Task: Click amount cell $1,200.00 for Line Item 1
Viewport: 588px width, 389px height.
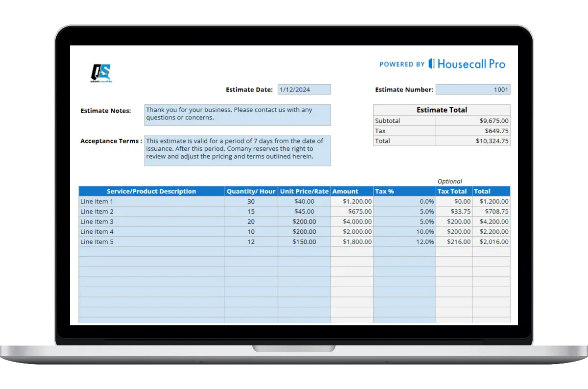Action: click(x=352, y=201)
